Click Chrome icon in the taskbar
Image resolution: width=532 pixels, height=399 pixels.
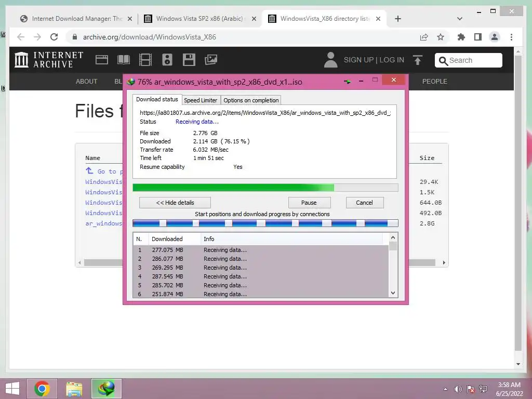[42, 389]
